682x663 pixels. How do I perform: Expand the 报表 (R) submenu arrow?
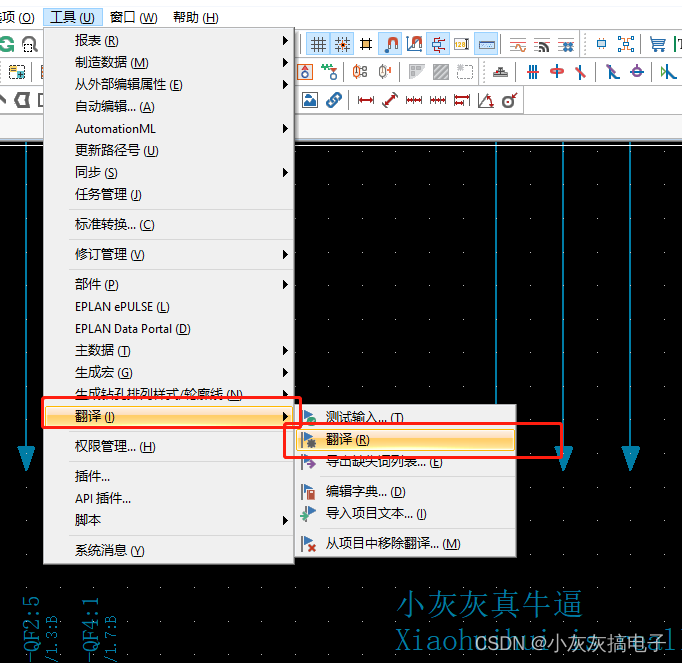(285, 40)
